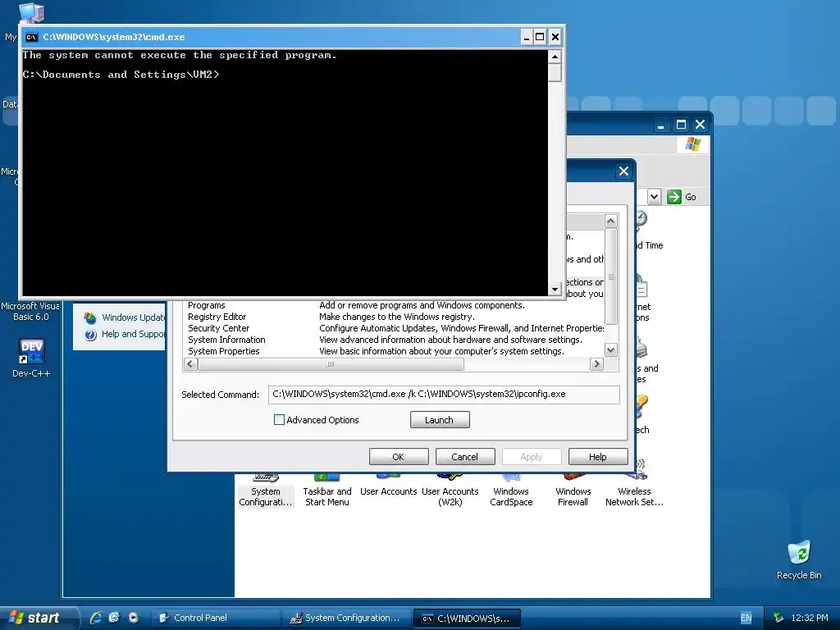Open the Help and Support link
This screenshot has height=630, width=840.
pyautogui.click(x=134, y=335)
